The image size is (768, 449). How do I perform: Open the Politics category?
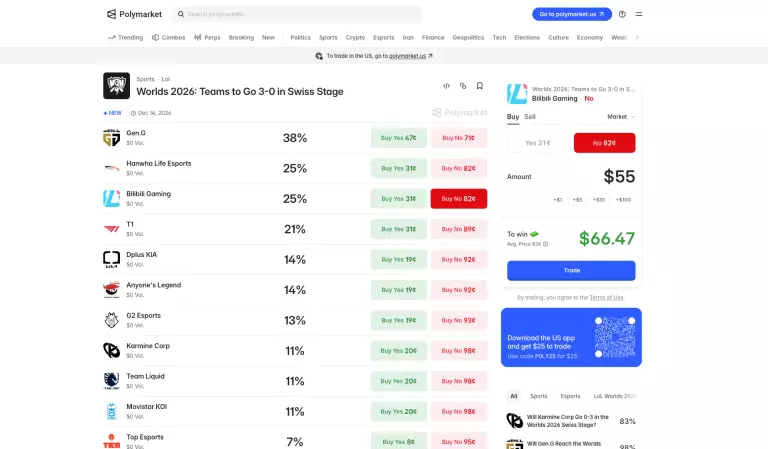[300, 37]
